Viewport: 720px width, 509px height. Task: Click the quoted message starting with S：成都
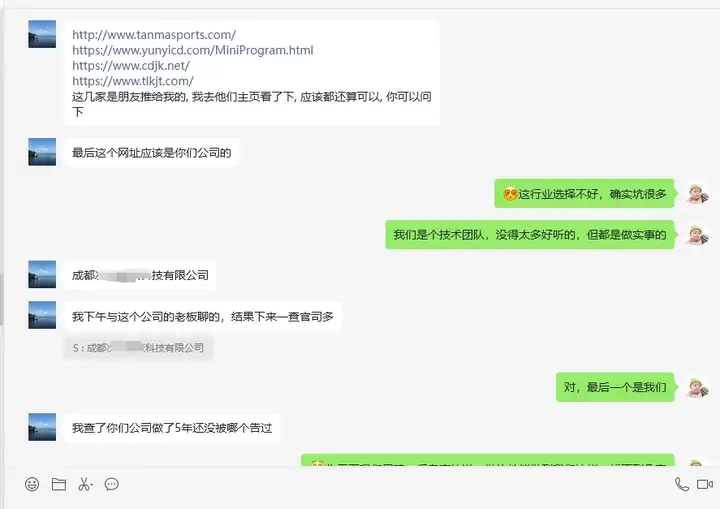138,348
